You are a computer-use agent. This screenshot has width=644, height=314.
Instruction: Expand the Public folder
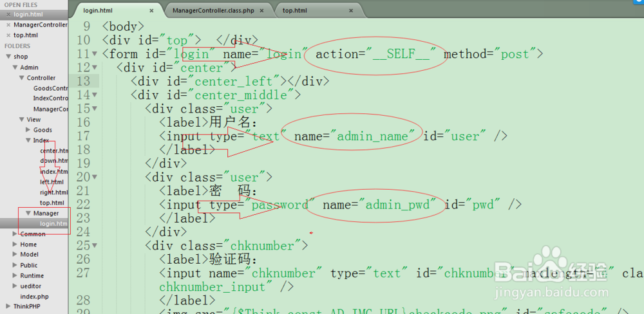[x=15, y=265]
